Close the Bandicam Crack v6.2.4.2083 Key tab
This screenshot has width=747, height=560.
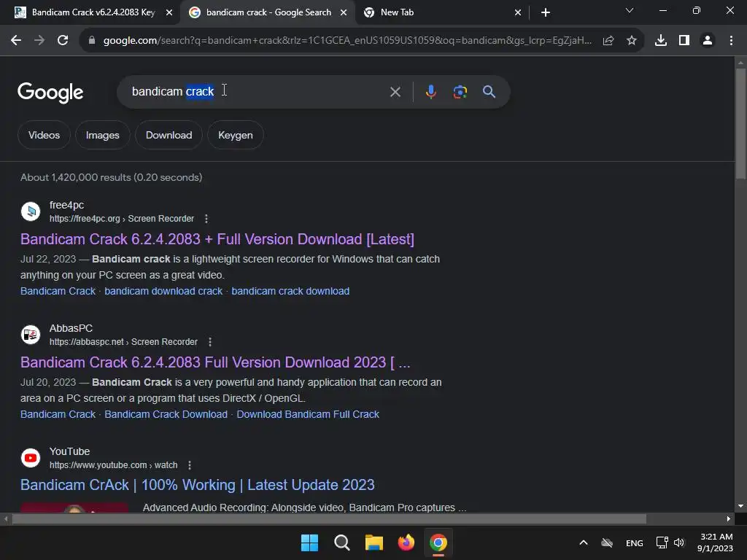(x=169, y=13)
